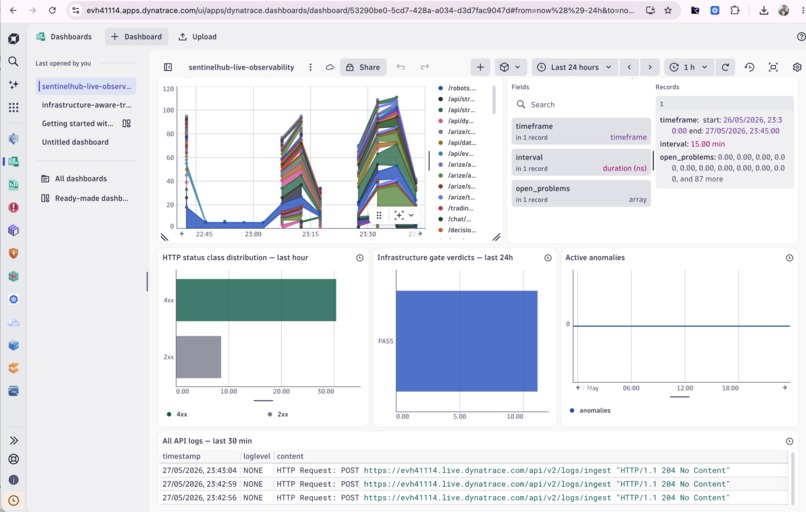Open the cloud app icon in the sidebar
Screen dimensions: 806x512
(x=14, y=322)
